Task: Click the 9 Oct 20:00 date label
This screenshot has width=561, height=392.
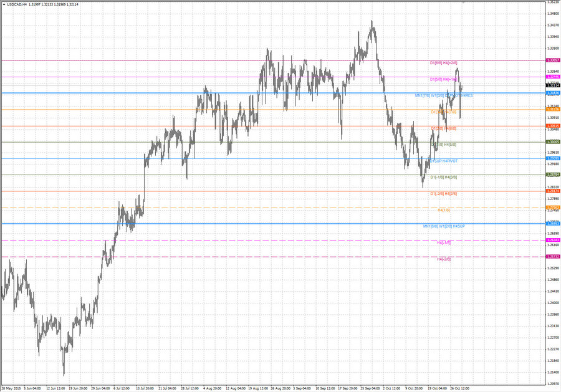Action: point(414,388)
